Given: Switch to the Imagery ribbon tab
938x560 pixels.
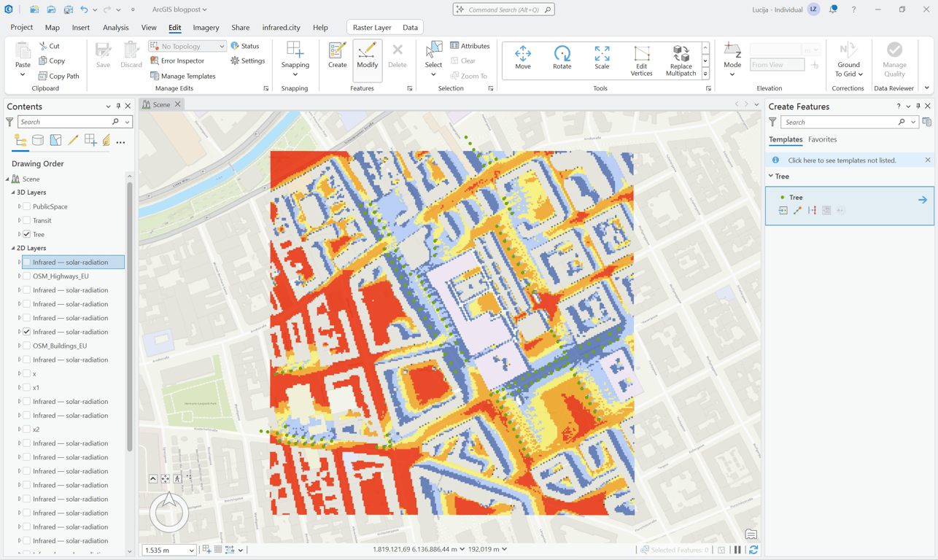Looking at the screenshot, I should 206,28.
